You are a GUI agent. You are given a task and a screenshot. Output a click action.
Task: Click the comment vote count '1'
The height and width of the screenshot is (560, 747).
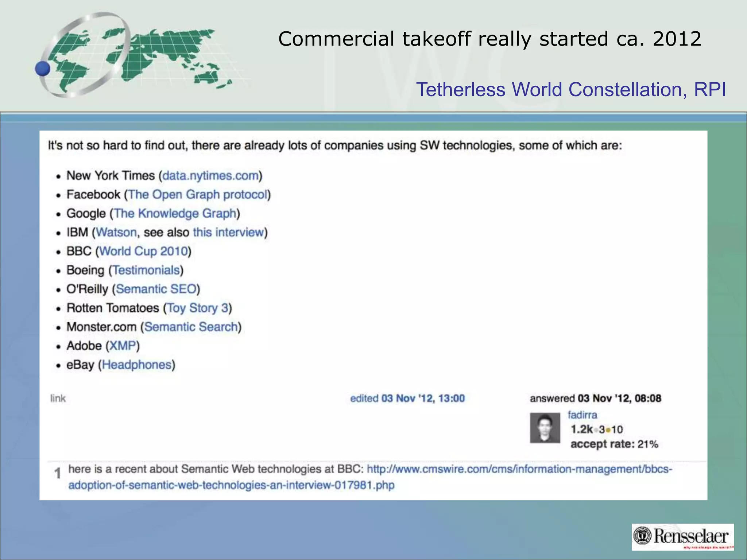click(x=57, y=473)
